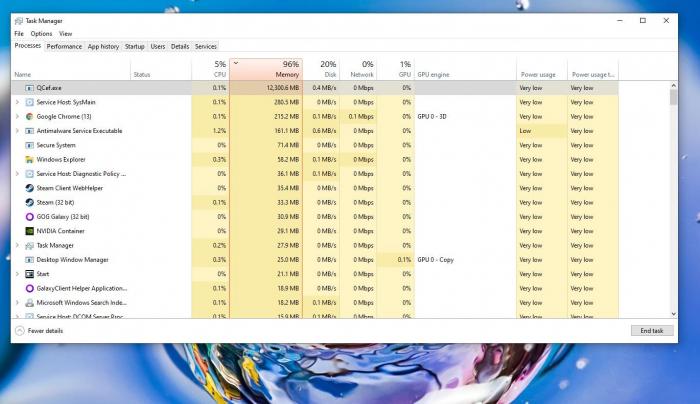Click the Fewer details link
This screenshot has width=700, height=404.
(45, 331)
